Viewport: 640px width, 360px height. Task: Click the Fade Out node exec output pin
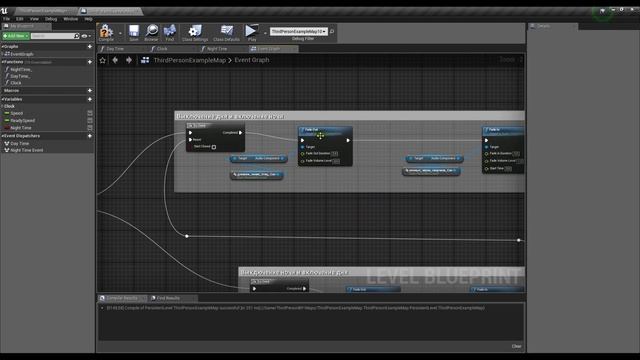pos(348,140)
